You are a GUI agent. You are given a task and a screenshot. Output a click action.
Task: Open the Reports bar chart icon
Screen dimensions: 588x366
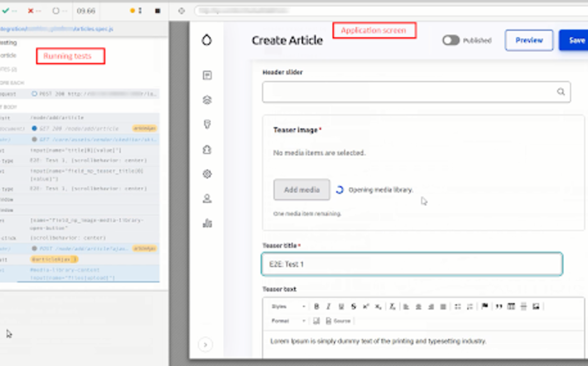pyautogui.click(x=207, y=223)
